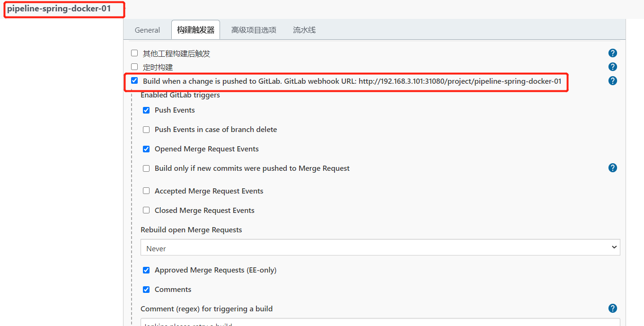Enable 其他工程构建后触发 checkbox
The image size is (644, 326).
[134, 53]
